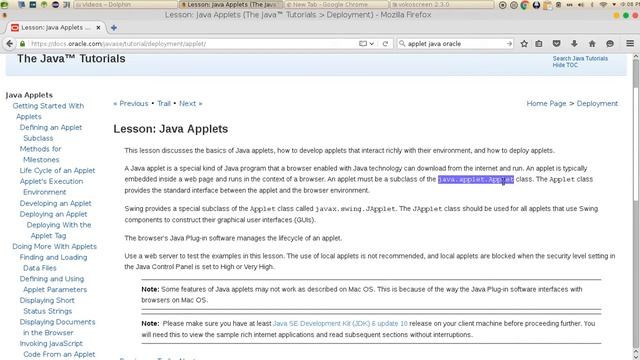Open Deploying an Applet sidebar link
The height and width of the screenshot is (360, 640).
tap(53, 214)
